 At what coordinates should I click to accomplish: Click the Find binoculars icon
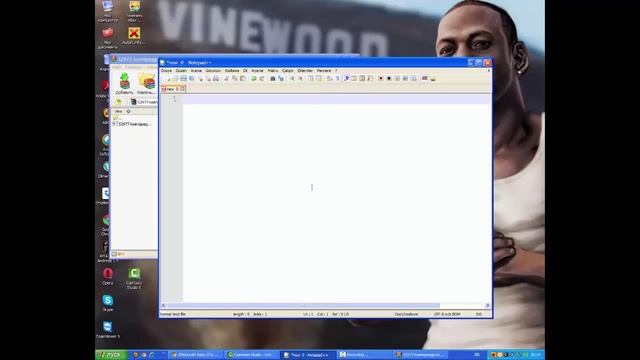click(273, 78)
